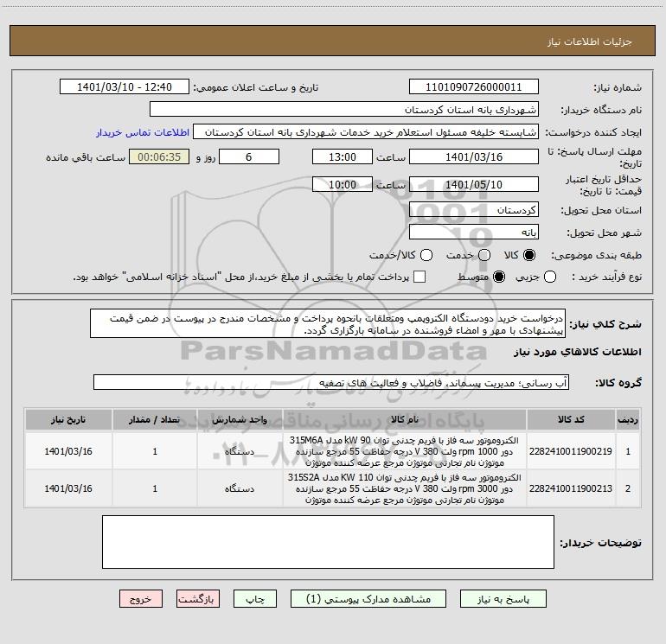Select the کالا radio button
Image resolution: width=666 pixels, height=644 pixels.
coord(529,255)
